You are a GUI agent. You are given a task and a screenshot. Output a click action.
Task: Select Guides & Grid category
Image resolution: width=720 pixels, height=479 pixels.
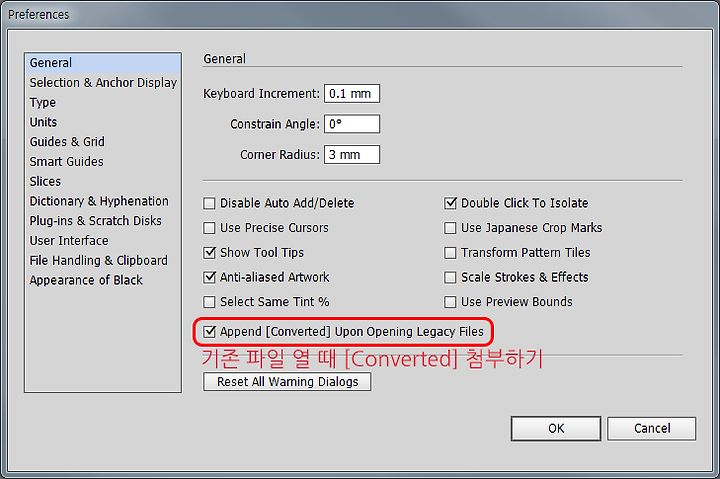(103, 142)
